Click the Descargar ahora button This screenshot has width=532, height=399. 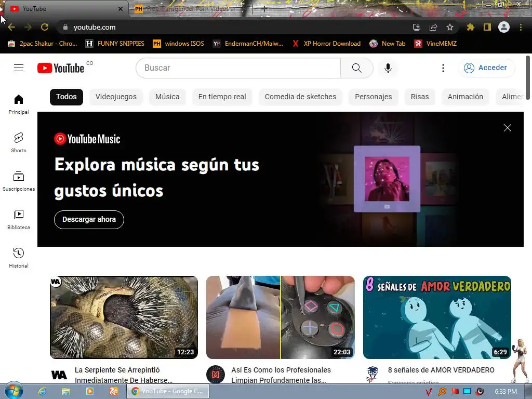(x=89, y=220)
